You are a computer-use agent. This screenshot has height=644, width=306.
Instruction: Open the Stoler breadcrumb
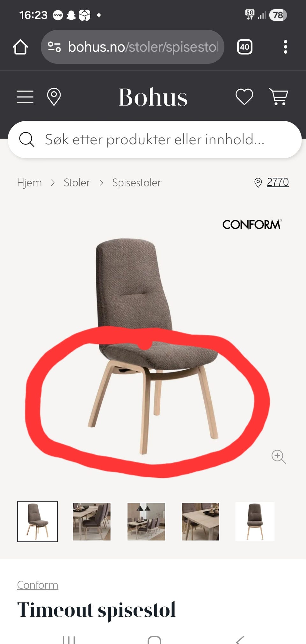click(x=77, y=183)
